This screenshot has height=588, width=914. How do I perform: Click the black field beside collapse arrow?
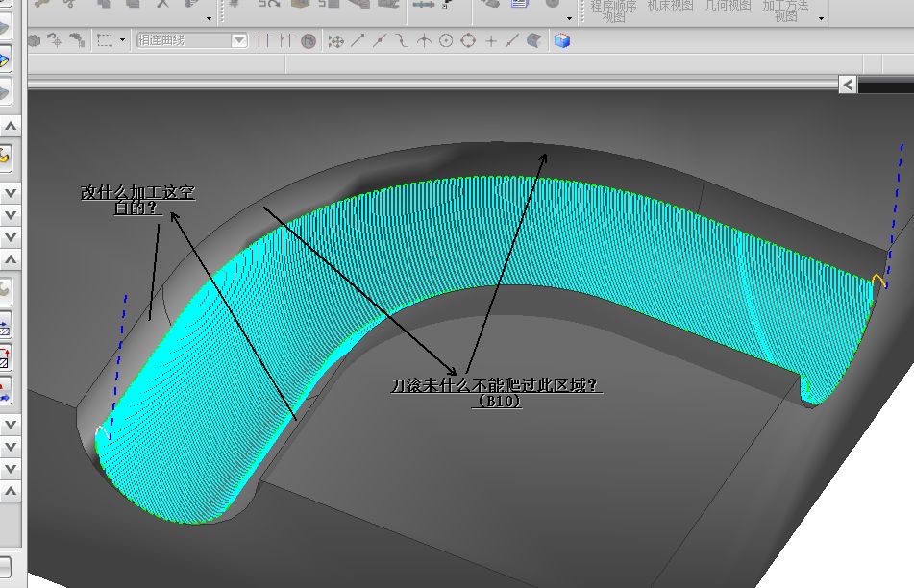pos(886,86)
